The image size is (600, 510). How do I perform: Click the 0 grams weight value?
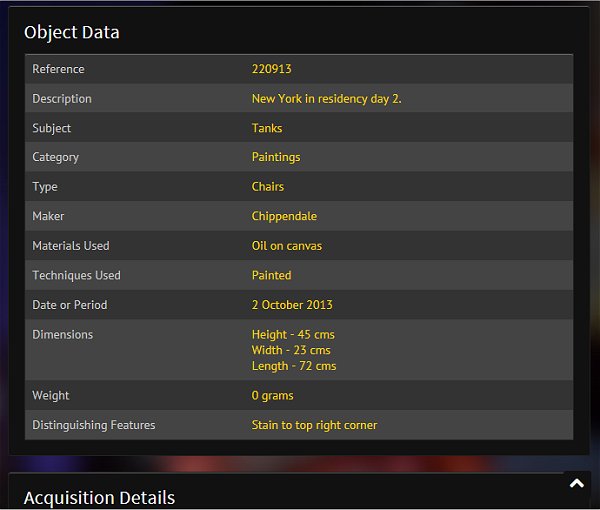point(273,396)
